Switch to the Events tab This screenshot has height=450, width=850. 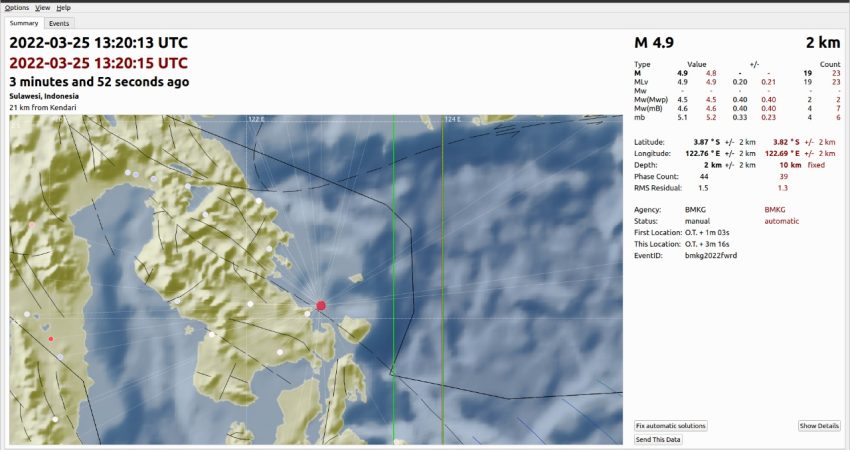(59, 23)
